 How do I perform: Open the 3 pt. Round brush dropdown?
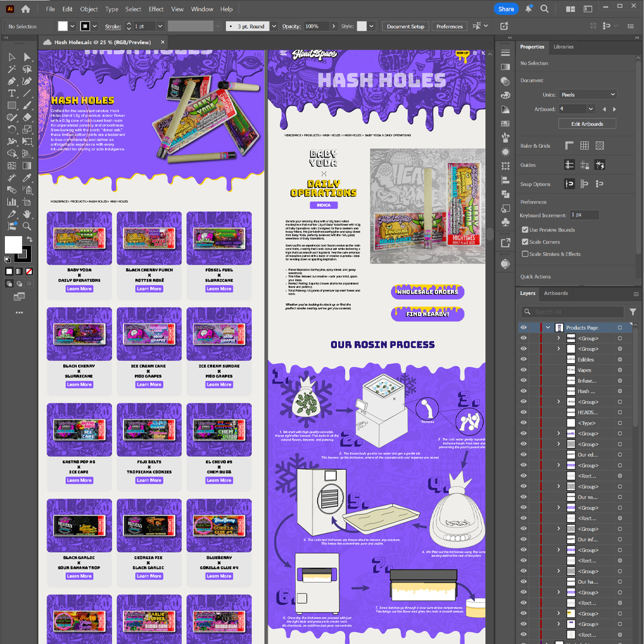tap(274, 26)
